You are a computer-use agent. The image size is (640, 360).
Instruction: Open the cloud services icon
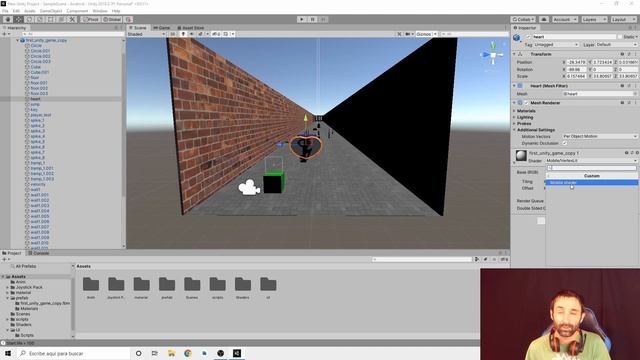[544, 19]
